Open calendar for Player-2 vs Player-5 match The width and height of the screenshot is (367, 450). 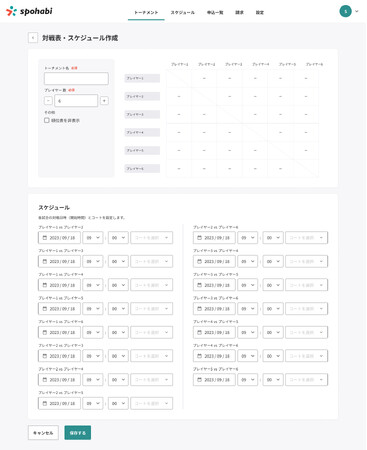pyautogui.click(x=59, y=403)
